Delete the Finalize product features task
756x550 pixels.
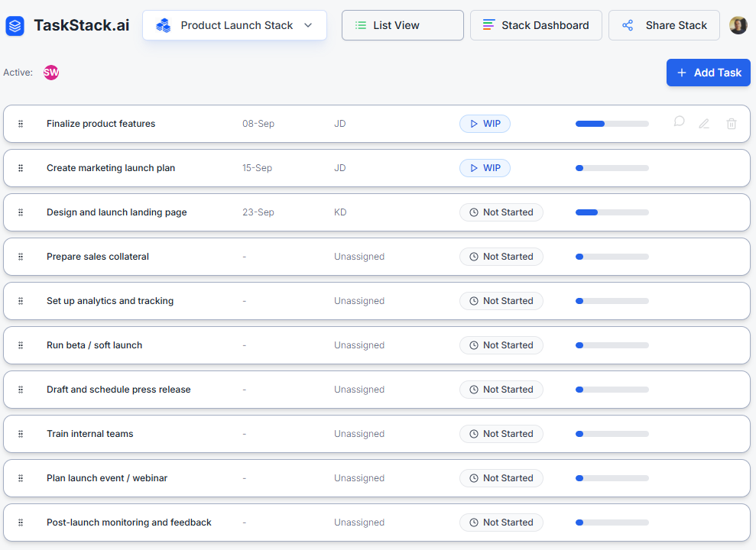[732, 124]
